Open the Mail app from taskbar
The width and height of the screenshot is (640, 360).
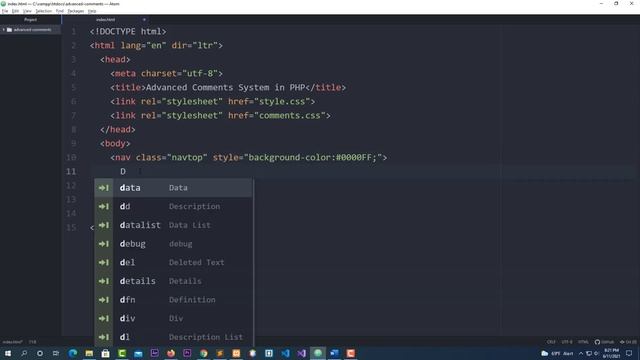(138, 353)
